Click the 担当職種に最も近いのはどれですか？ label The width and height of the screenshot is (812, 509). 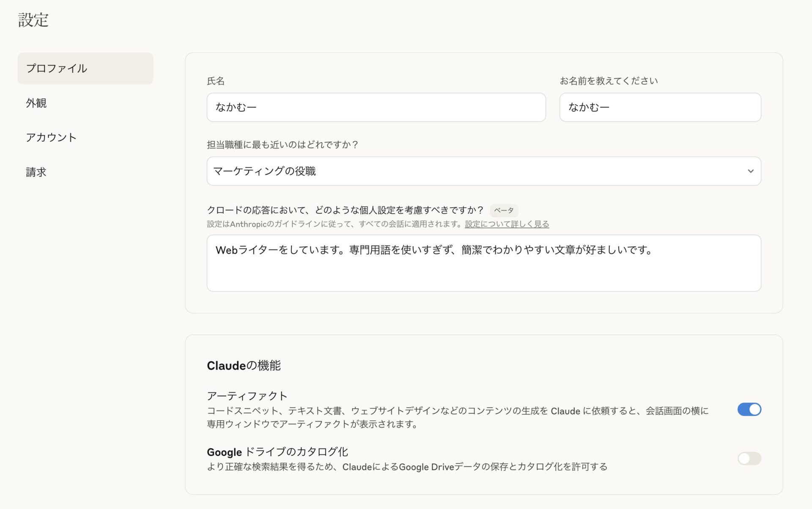click(x=283, y=145)
